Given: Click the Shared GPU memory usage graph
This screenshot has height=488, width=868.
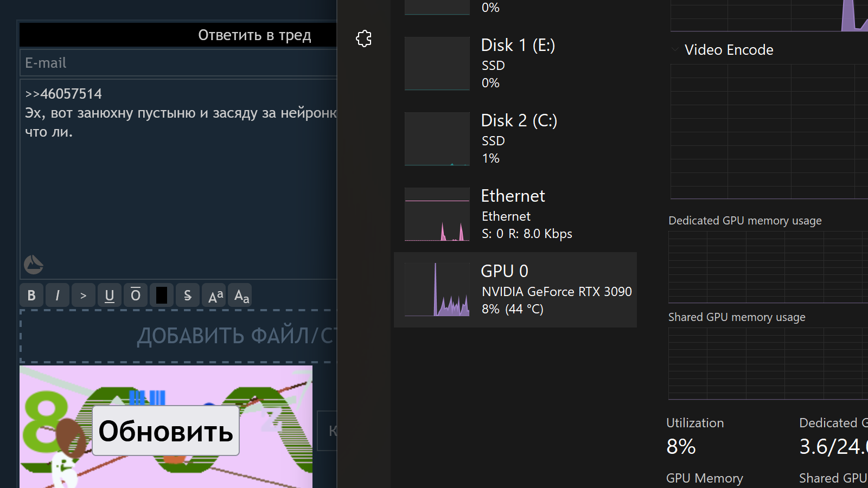Looking at the screenshot, I should [x=768, y=364].
